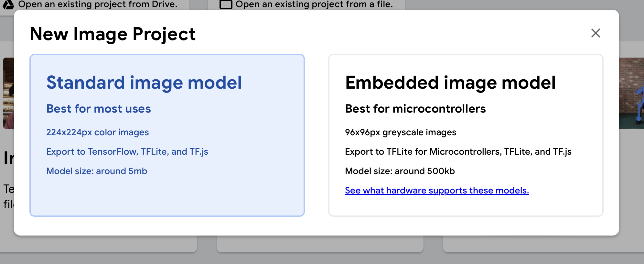Click 'Export to TensorFlow, TFLite, and TF.js'
Screen dimensions: 644x264
pos(127,152)
